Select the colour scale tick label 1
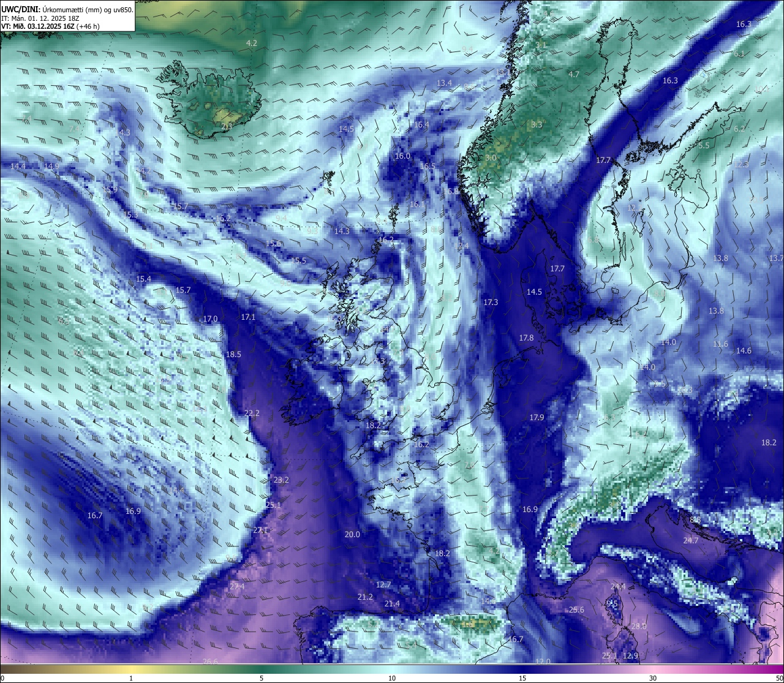The image size is (784, 683). [x=131, y=677]
